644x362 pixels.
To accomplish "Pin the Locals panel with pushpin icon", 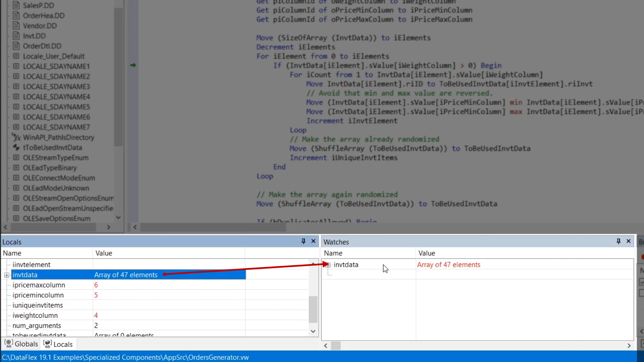I will [303, 241].
